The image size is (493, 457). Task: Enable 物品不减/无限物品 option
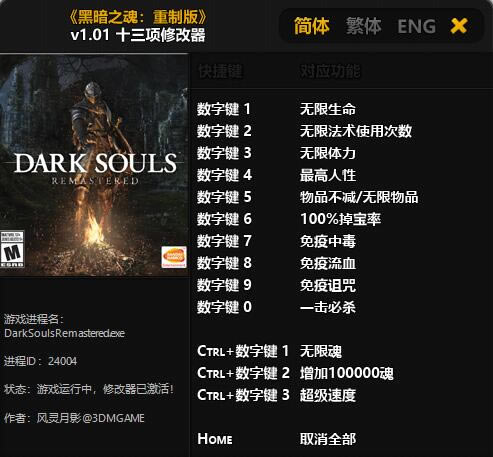[359, 197]
